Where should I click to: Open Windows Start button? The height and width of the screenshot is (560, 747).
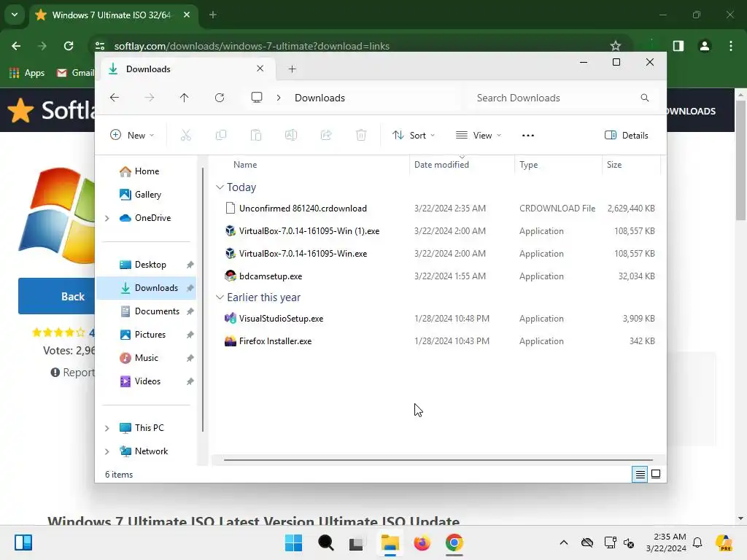point(293,542)
